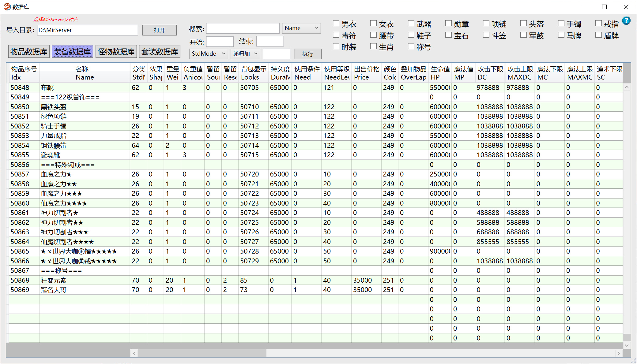Toggle the 戒指 filter checkbox
The height and width of the screenshot is (364, 637).
pyautogui.click(x=598, y=24)
